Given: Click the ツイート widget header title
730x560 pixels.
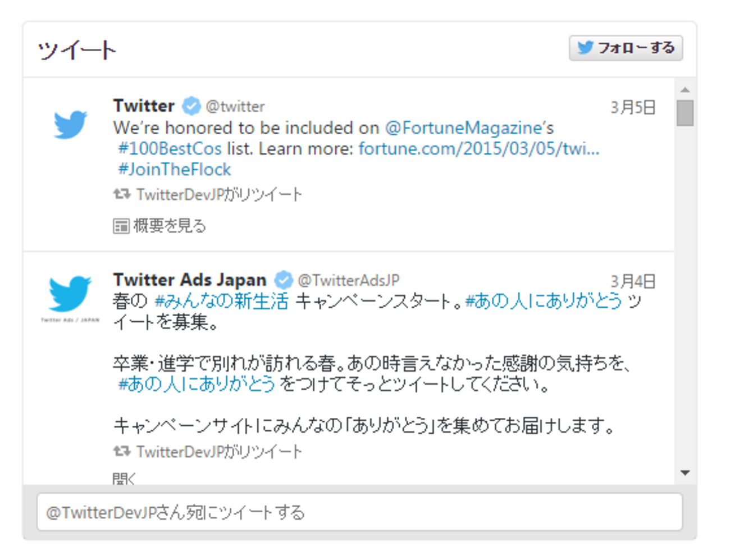Looking at the screenshot, I should 77,51.
